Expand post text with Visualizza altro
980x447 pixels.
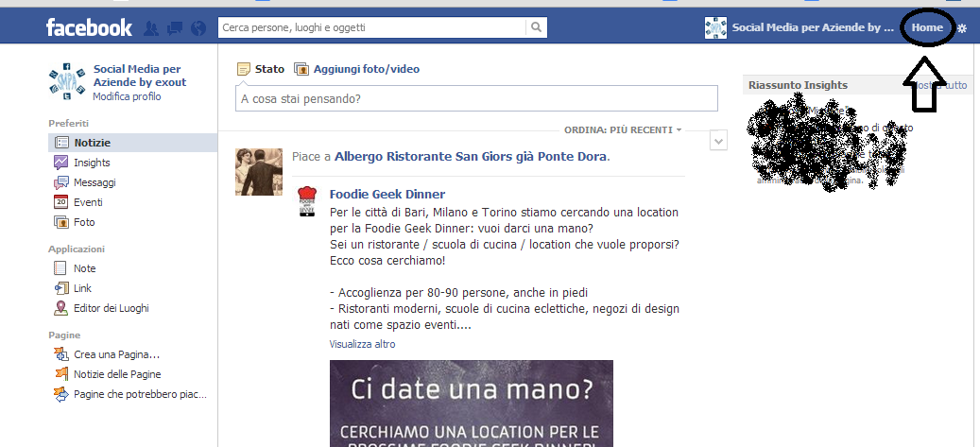point(362,344)
